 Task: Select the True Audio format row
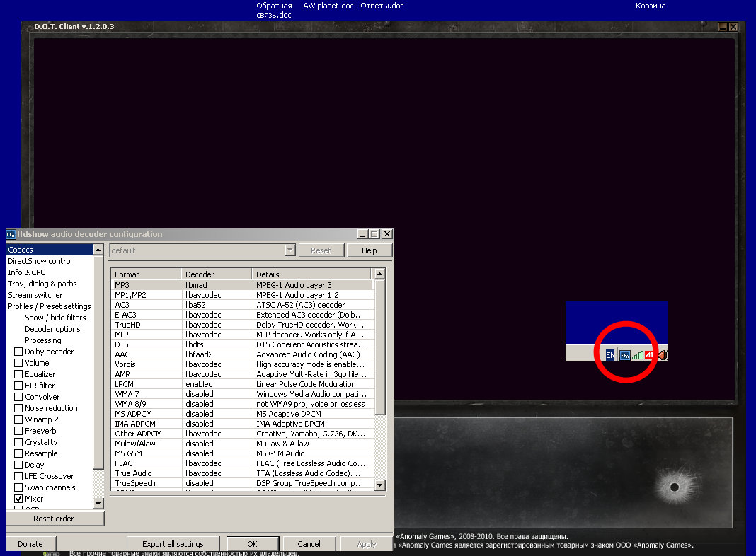coord(242,473)
